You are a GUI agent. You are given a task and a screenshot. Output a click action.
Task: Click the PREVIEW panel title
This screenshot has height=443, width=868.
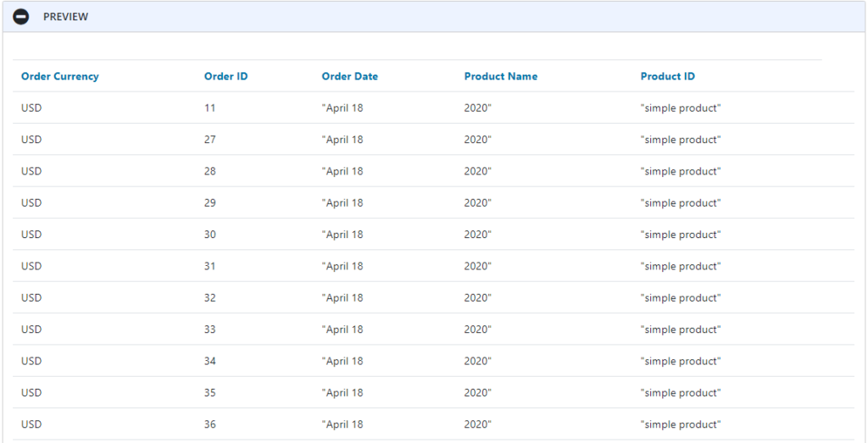point(66,17)
